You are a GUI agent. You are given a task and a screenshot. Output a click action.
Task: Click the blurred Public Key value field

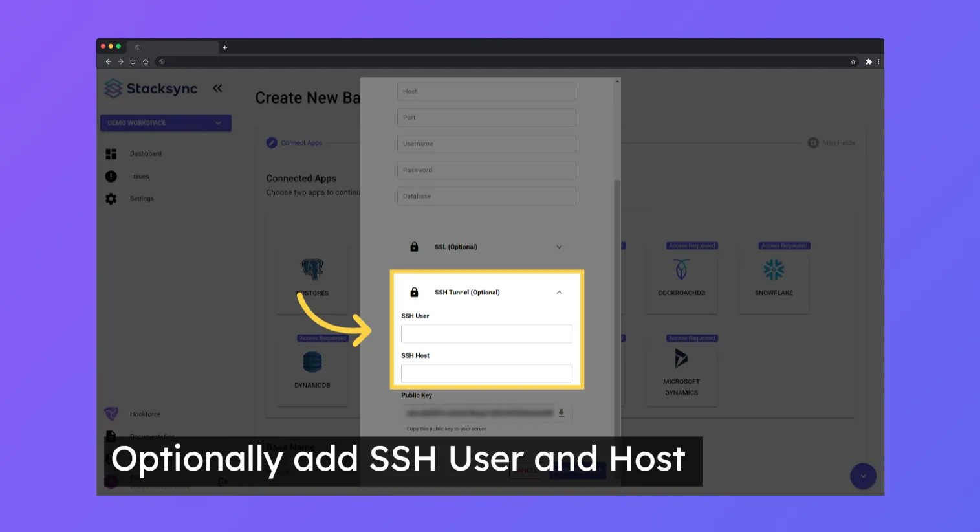479,413
